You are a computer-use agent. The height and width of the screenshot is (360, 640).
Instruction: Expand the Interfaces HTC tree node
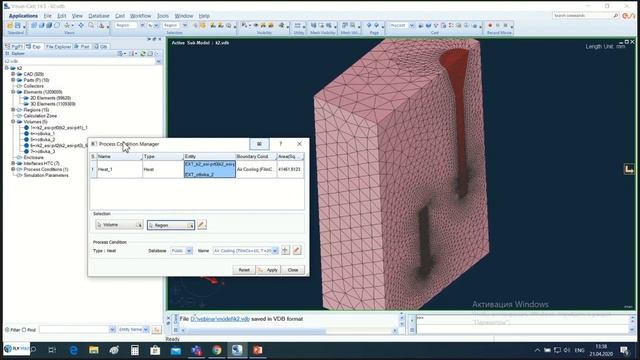[13, 163]
